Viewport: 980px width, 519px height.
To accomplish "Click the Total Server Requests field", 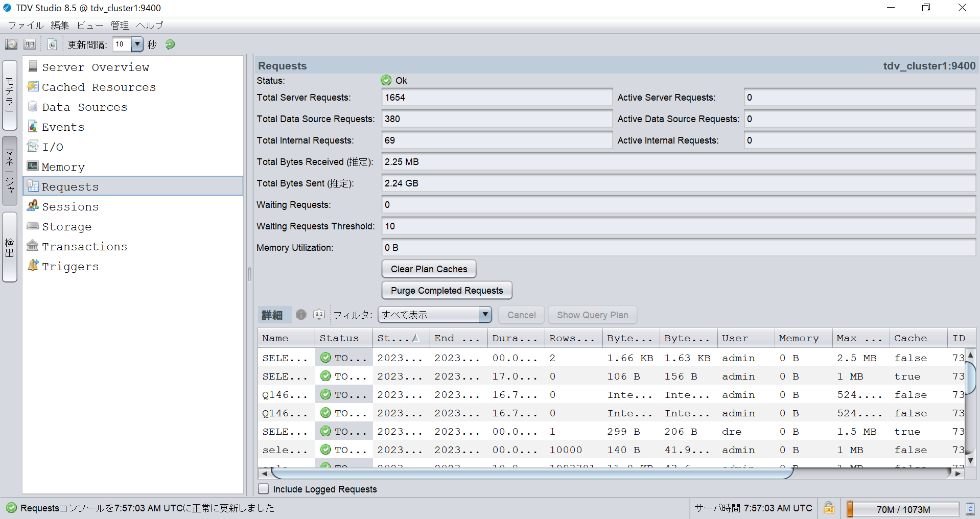I will click(497, 98).
